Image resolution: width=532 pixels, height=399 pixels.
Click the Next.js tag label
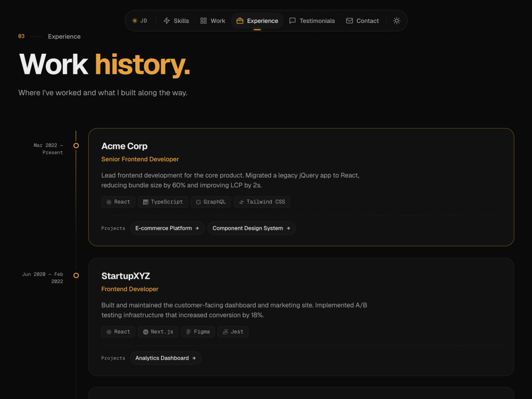click(162, 332)
